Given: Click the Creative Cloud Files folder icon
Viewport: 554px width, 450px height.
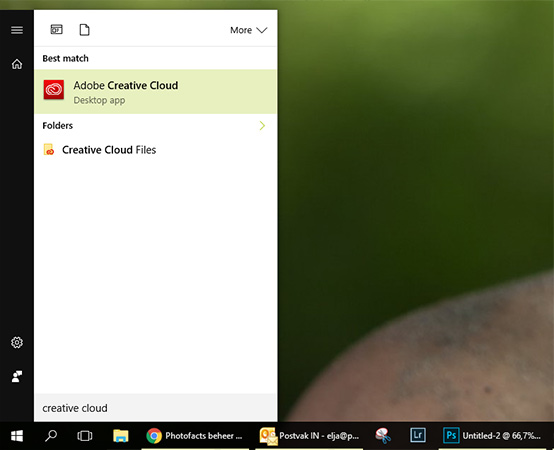Looking at the screenshot, I should [x=49, y=150].
